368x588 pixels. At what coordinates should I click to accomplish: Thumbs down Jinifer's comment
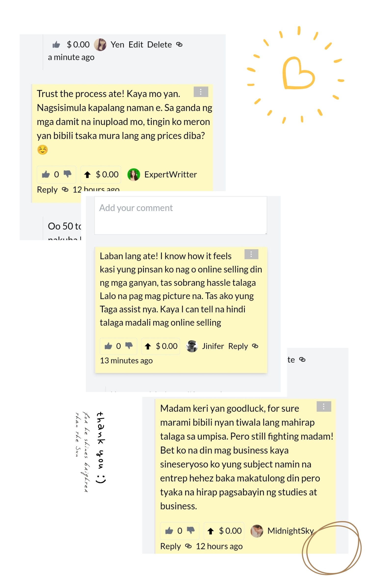pyautogui.click(x=129, y=346)
